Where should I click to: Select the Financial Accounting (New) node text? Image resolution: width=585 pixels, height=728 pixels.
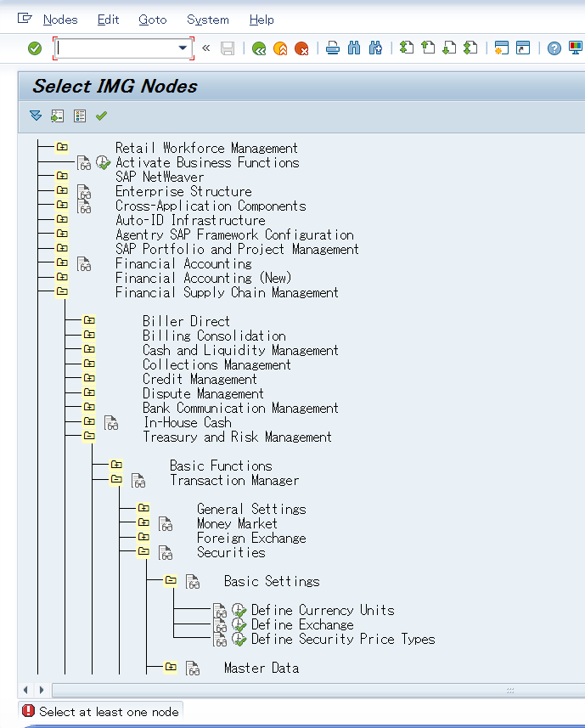tap(203, 278)
